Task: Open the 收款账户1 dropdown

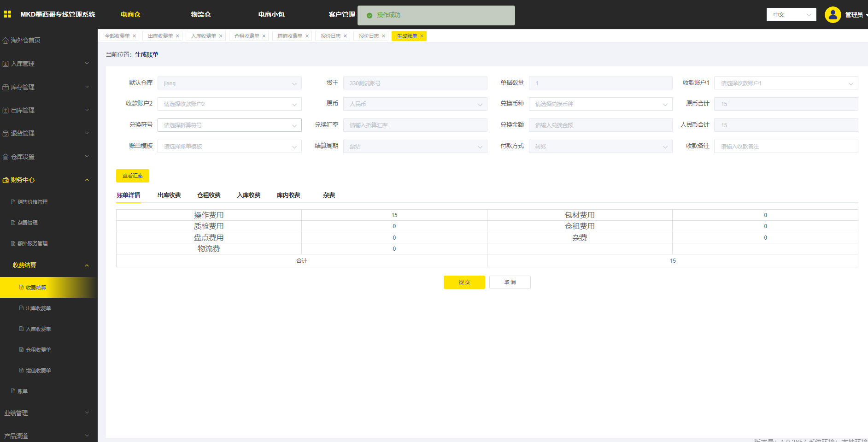Action: pos(786,83)
